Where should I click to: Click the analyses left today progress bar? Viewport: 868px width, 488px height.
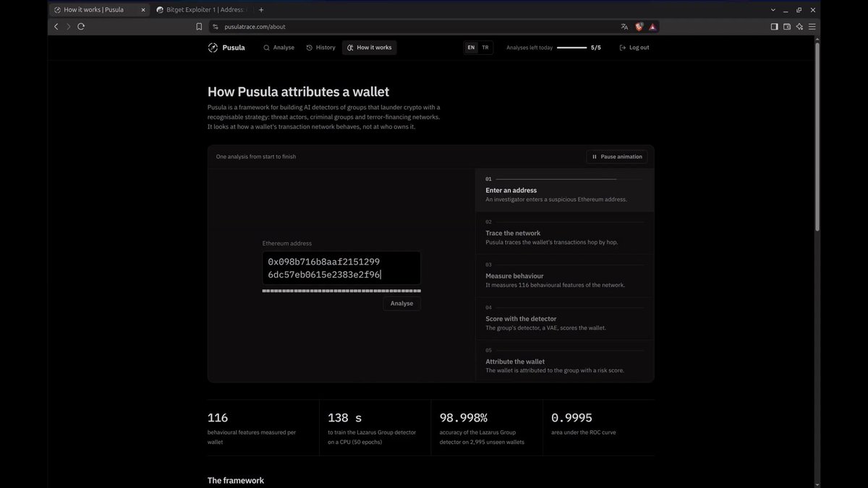tap(571, 48)
